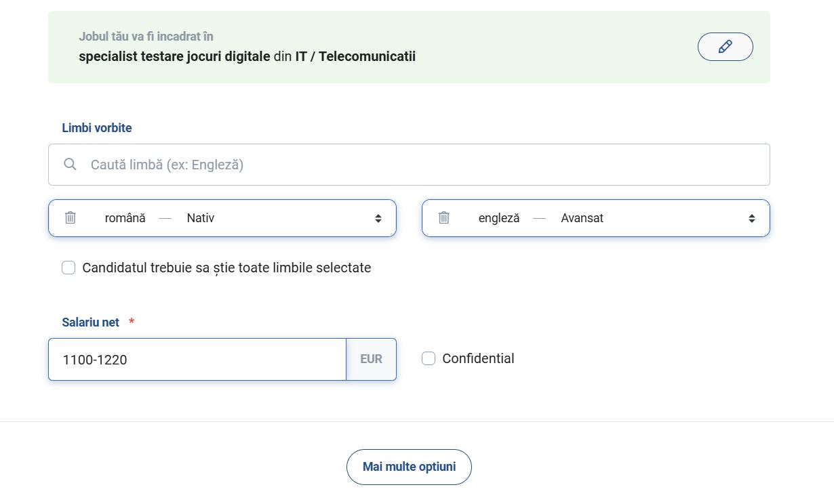The height and width of the screenshot is (504, 834).
Task: Enable the Confidential salary checkbox
Action: [429, 358]
